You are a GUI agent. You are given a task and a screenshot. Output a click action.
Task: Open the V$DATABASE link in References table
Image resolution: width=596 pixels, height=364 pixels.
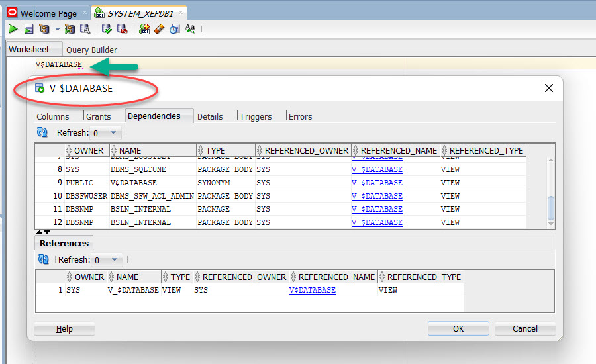tap(313, 290)
